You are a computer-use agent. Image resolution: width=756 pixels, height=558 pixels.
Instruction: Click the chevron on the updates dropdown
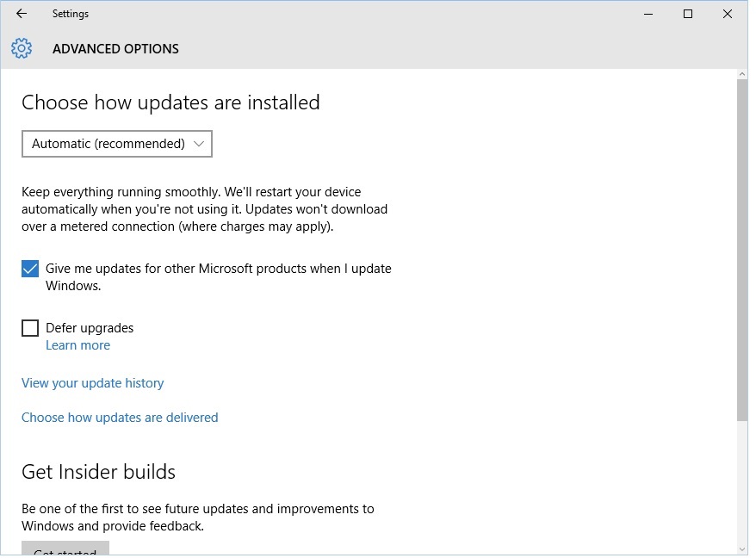[199, 144]
